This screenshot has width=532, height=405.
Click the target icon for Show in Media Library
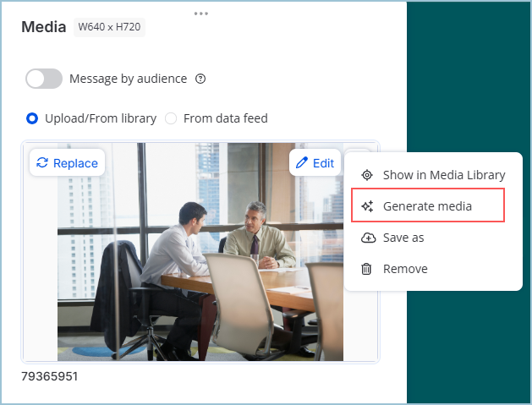click(x=367, y=175)
